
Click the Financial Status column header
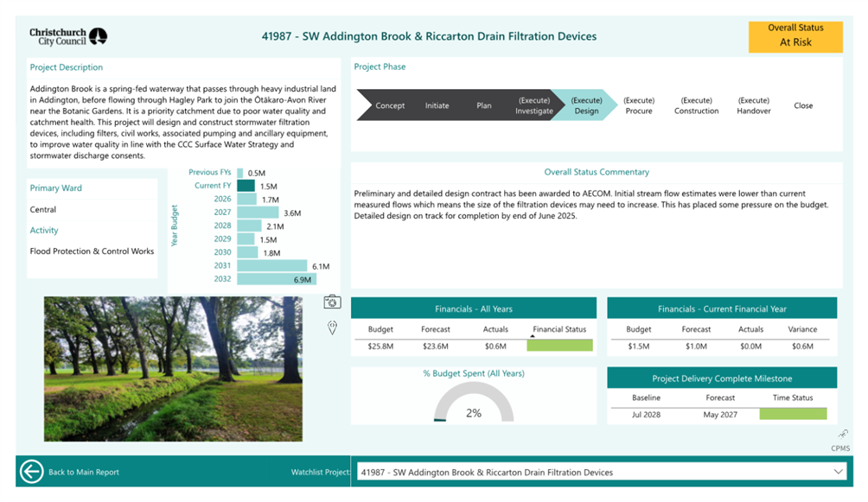[x=559, y=329]
